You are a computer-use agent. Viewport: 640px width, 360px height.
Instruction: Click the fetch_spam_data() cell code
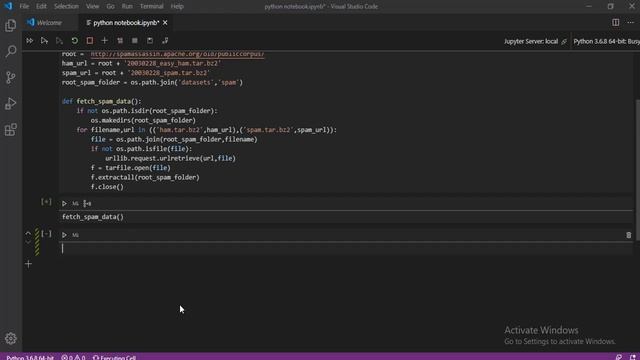tap(93, 217)
